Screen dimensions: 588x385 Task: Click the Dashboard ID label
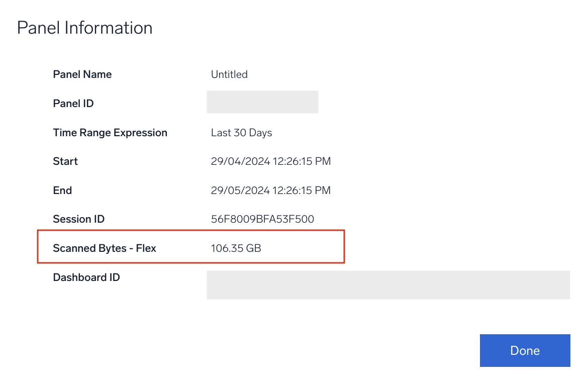pos(86,277)
